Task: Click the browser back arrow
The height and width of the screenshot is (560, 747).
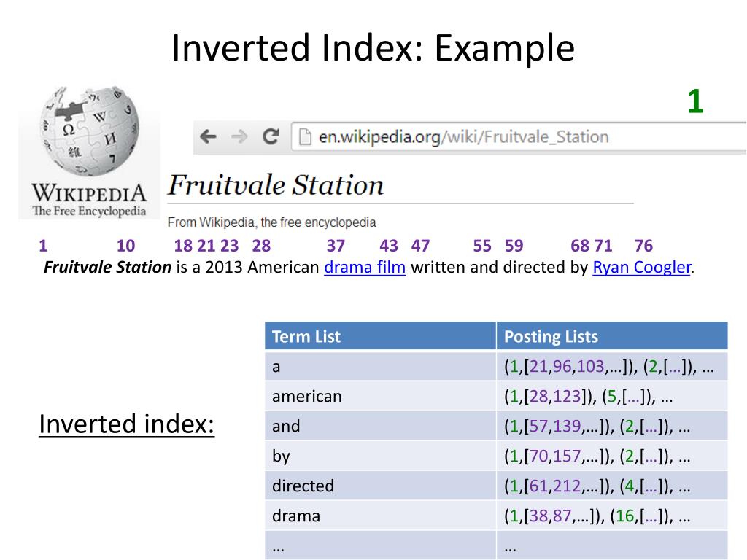Action: pos(209,136)
